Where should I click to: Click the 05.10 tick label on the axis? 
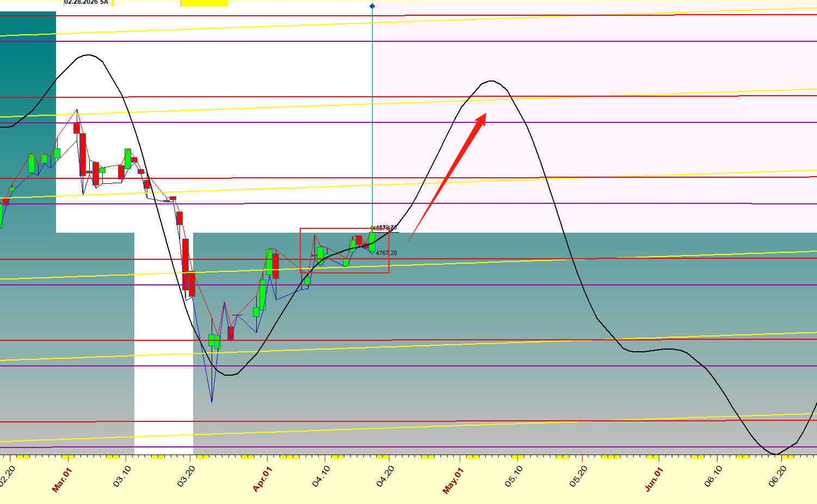point(513,476)
